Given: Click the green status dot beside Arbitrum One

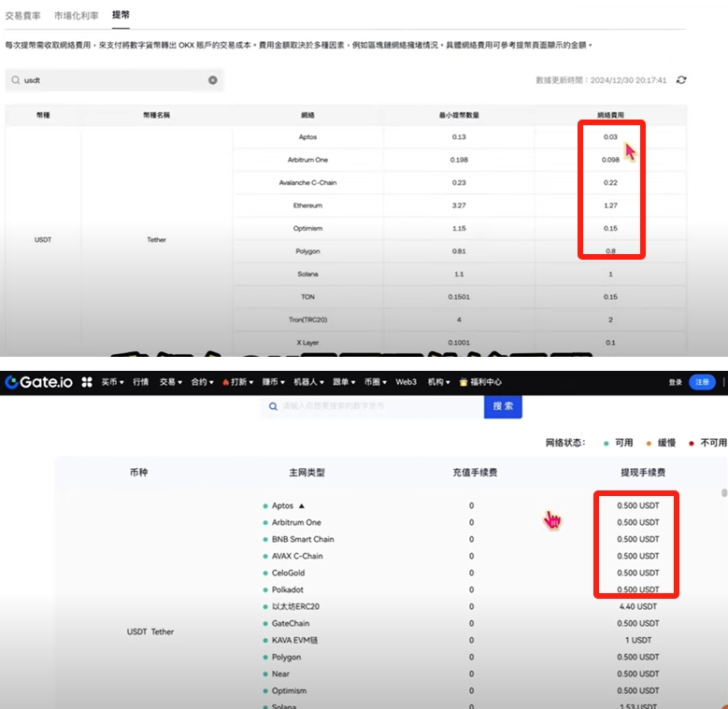Looking at the screenshot, I should coord(265,523).
